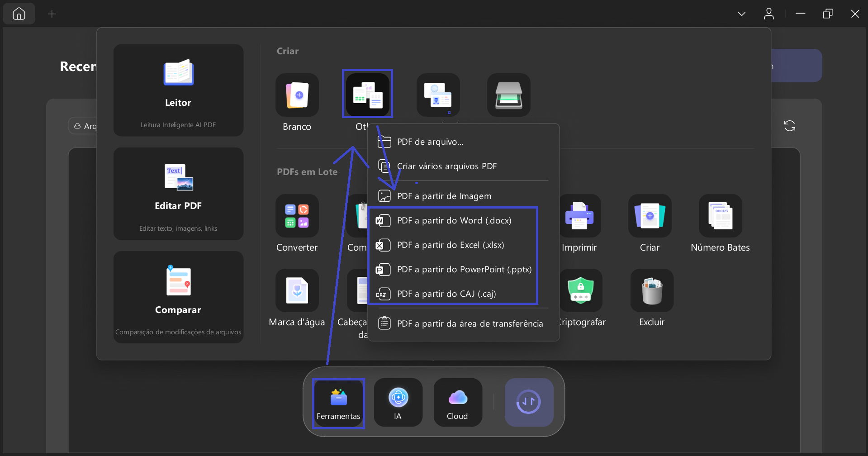Choose Criar vários arquivos PDF

(464, 166)
